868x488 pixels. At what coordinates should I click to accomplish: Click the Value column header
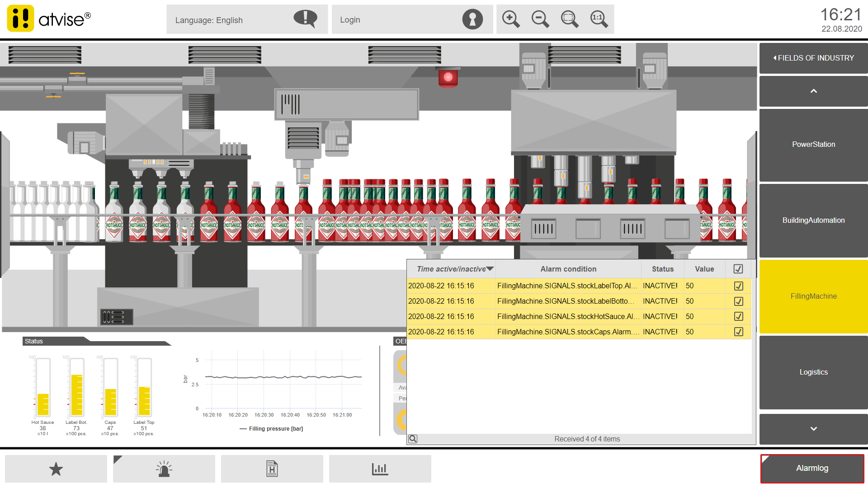coord(704,269)
